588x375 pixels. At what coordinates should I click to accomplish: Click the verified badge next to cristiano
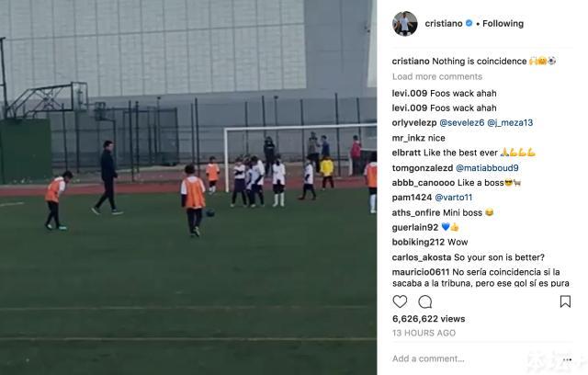(469, 23)
